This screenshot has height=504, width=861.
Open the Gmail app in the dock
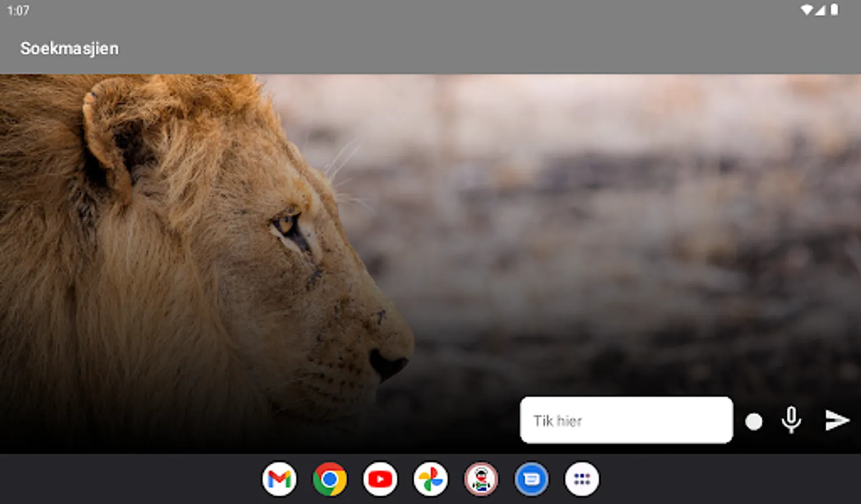click(279, 479)
